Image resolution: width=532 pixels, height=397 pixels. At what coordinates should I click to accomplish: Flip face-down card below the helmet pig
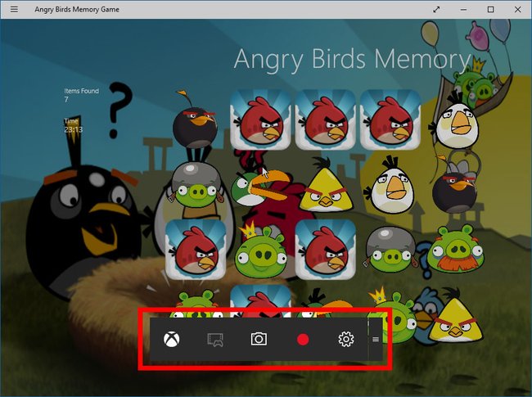[196, 250]
